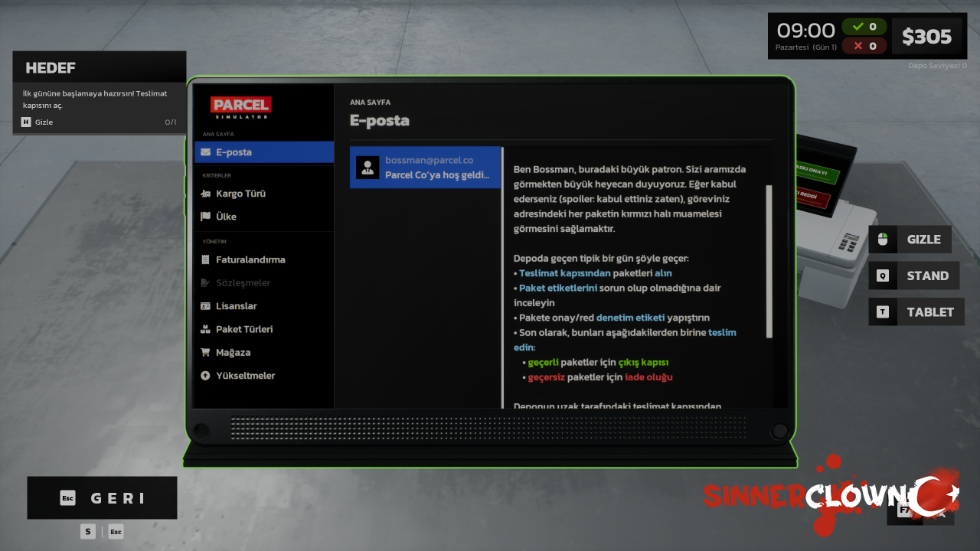This screenshot has height=551, width=980.
Task: Click the E-posta page heading
Action: click(380, 121)
